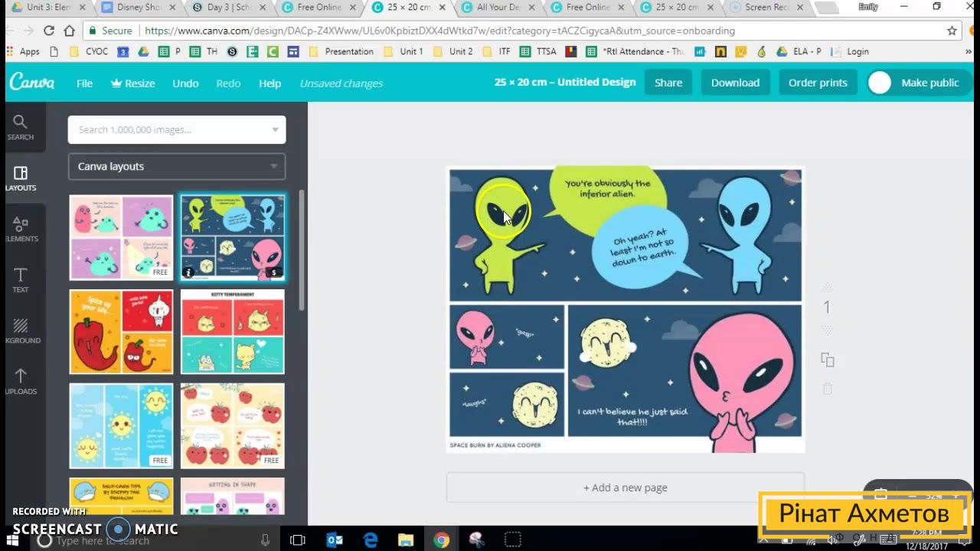Open Windows Start menu
The image size is (980, 551).
pyautogui.click(x=13, y=540)
